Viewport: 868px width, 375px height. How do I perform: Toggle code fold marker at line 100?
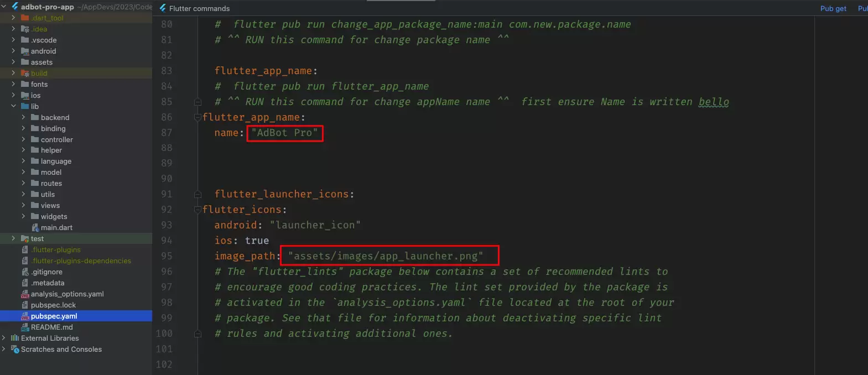coord(197,334)
